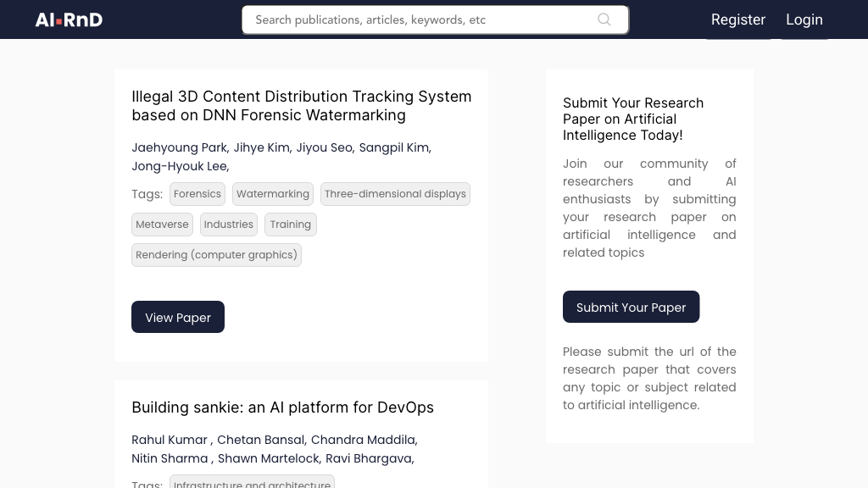Screen dimensions: 868x488
Task: Click View Paper for 3D Content paper
Action: 178,317
